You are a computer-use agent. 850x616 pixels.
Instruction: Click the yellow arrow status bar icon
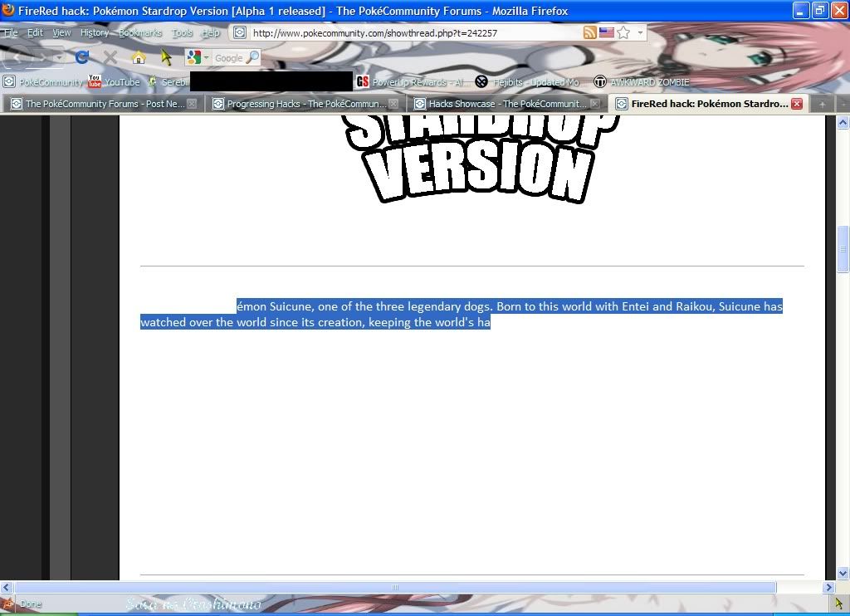point(839,603)
